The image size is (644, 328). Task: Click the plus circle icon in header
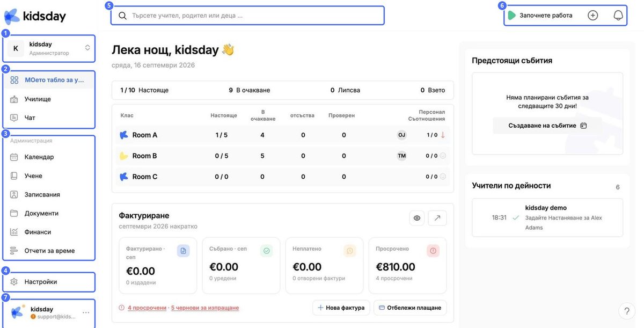pyautogui.click(x=592, y=16)
